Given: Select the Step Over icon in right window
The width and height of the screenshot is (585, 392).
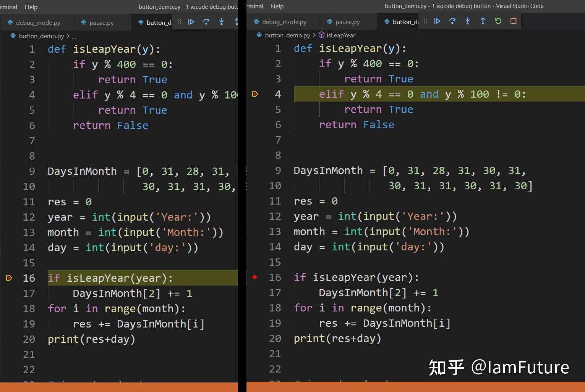Looking at the screenshot, I should pos(452,21).
